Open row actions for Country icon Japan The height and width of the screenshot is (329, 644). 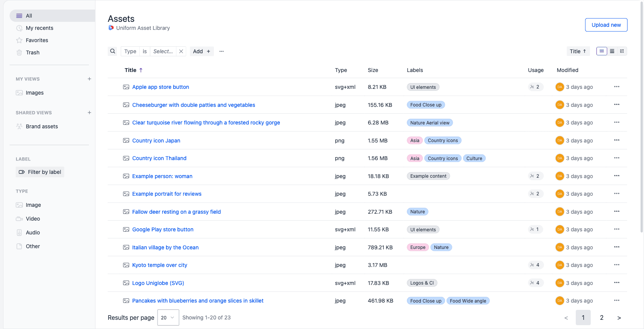pos(616,140)
